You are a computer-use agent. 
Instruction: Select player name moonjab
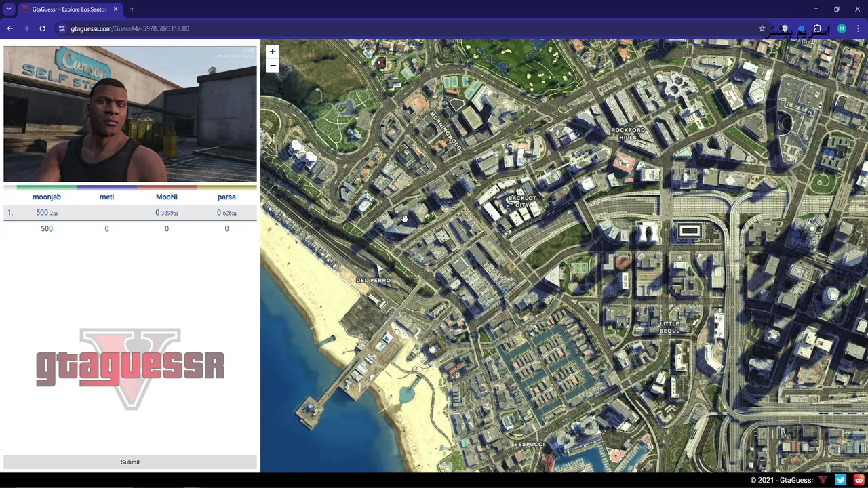[x=47, y=197]
